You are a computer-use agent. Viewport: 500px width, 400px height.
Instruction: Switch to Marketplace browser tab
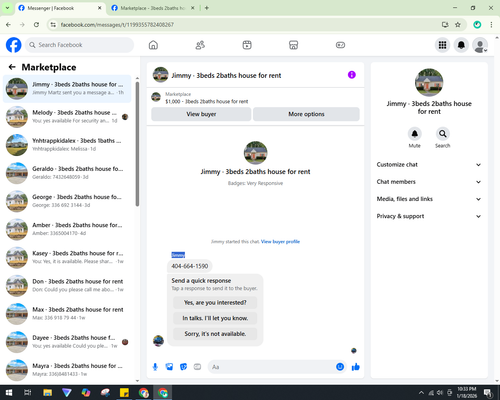click(153, 8)
